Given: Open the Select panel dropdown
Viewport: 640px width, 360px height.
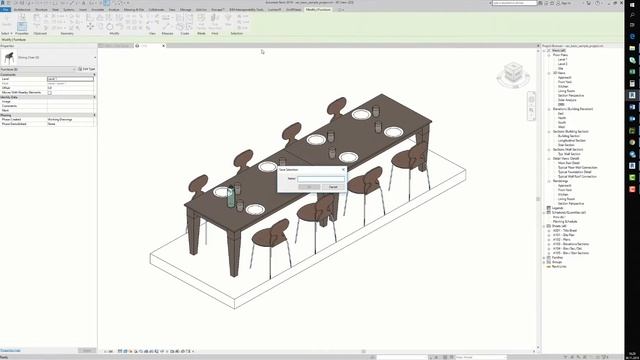Looking at the screenshot, I should pyautogui.click(x=7, y=33).
